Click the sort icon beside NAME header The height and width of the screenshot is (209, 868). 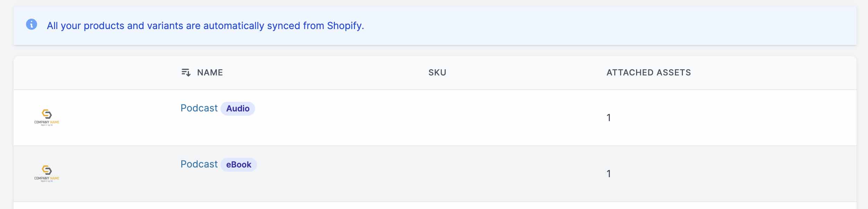pos(186,72)
